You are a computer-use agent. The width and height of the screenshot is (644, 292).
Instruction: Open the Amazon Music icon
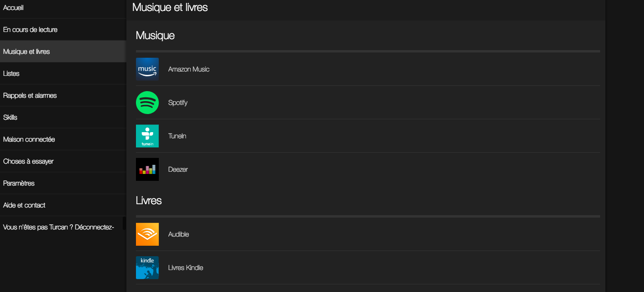tap(147, 69)
